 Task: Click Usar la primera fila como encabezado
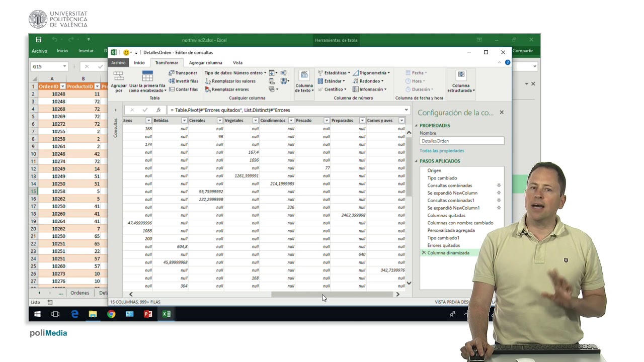[x=147, y=81]
